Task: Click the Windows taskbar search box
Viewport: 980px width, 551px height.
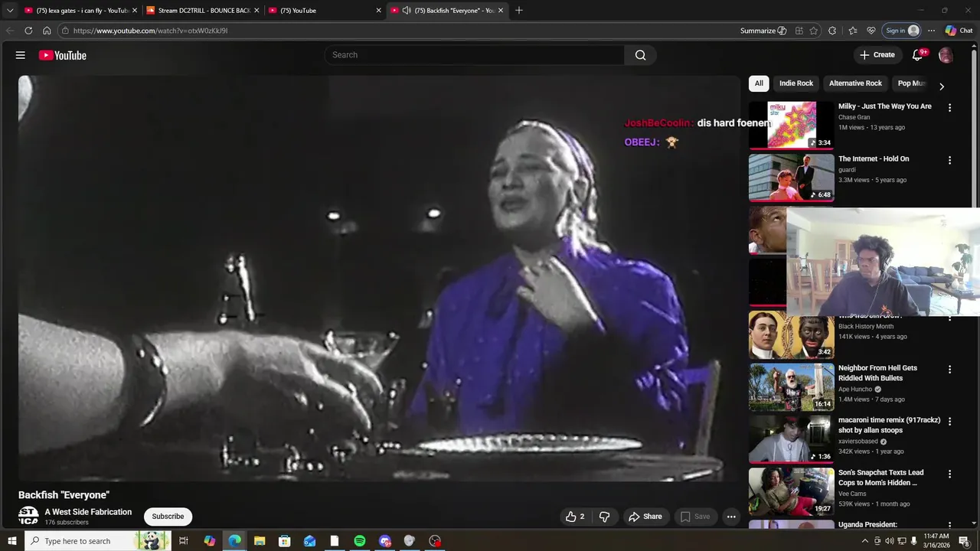Action: (96, 541)
